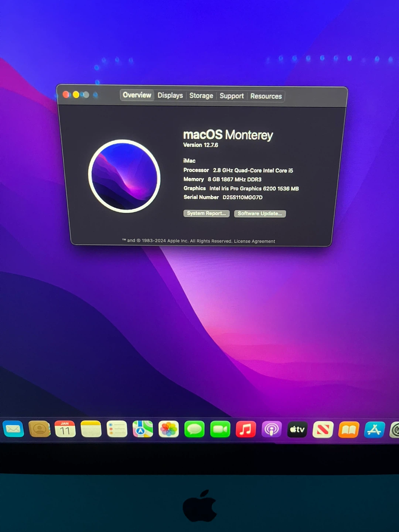Launch Messages from the Dock
Viewport: 399px width, 532px height.
pyautogui.click(x=194, y=429)
